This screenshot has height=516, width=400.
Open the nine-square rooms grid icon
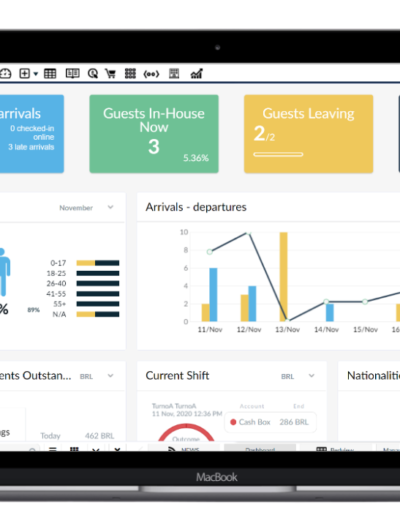[x=130, y=74]
